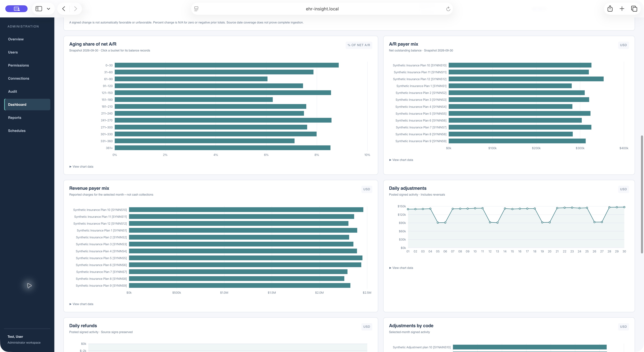Click the 61–90 aging bucket bar
The height and width of the screenshot is (352, 644).
click(x=191, y=79)
